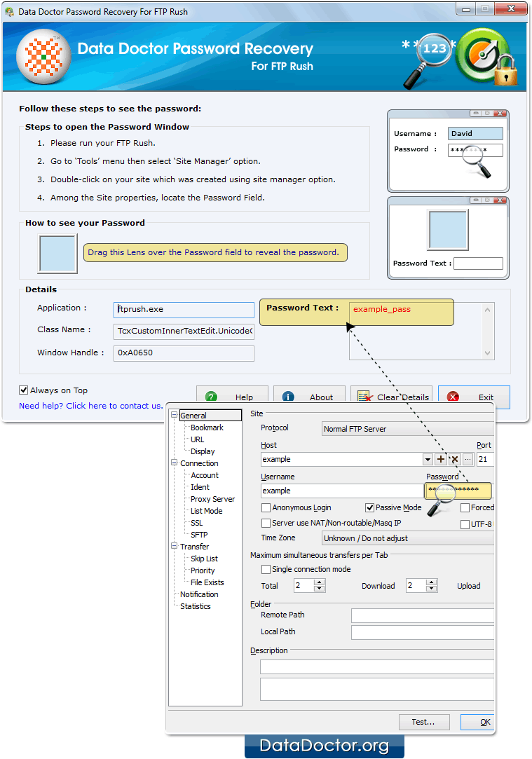The height and width of the screenshot is (759, 532).
Task: Click the Local Path field
Action: (423, 632)
